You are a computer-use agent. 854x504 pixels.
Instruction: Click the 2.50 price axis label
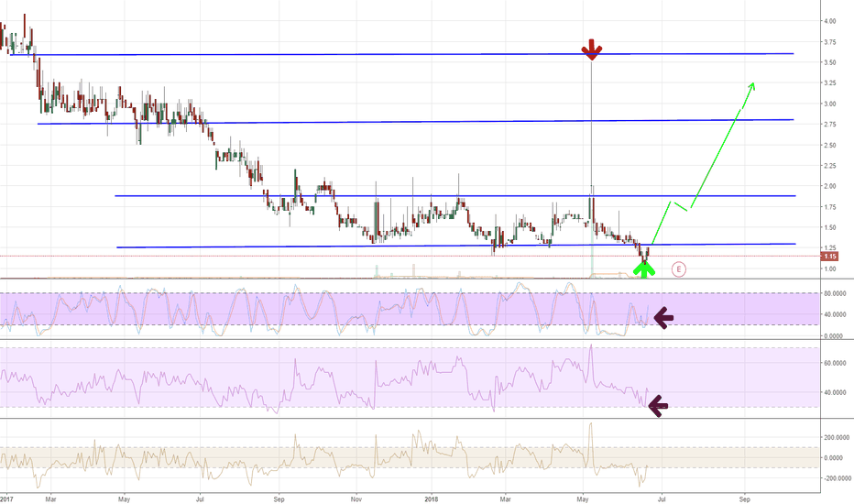[830, 145]
